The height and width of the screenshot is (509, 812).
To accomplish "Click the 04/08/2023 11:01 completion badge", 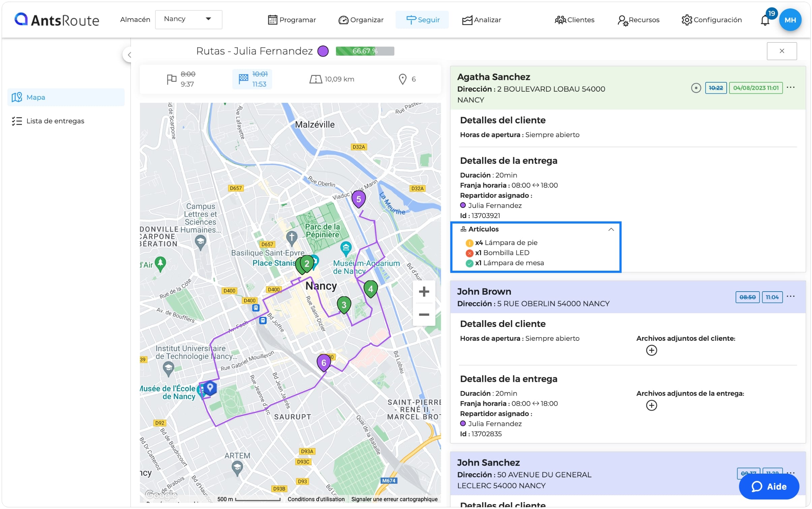I will coord(756,88).
